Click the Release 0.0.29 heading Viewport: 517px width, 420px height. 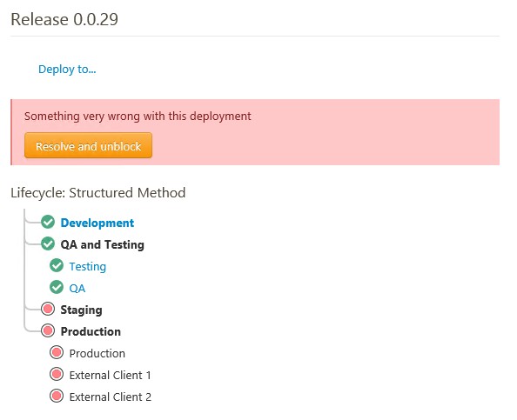(x=64, y=19)
